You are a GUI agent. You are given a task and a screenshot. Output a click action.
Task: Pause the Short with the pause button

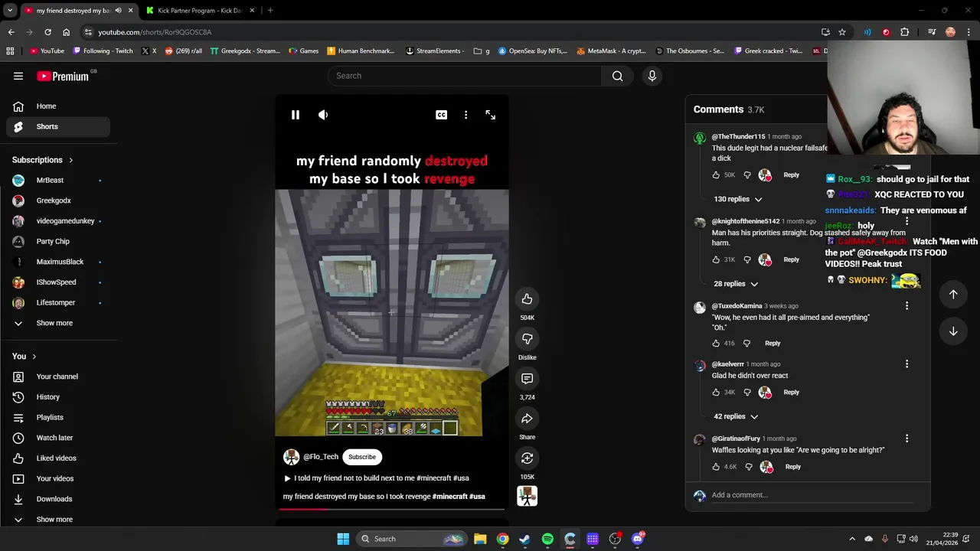coord(295,115)
